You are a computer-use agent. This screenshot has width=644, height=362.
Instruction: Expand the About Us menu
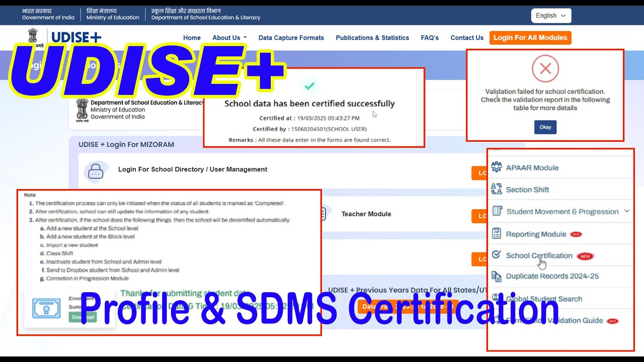point(229,38)
